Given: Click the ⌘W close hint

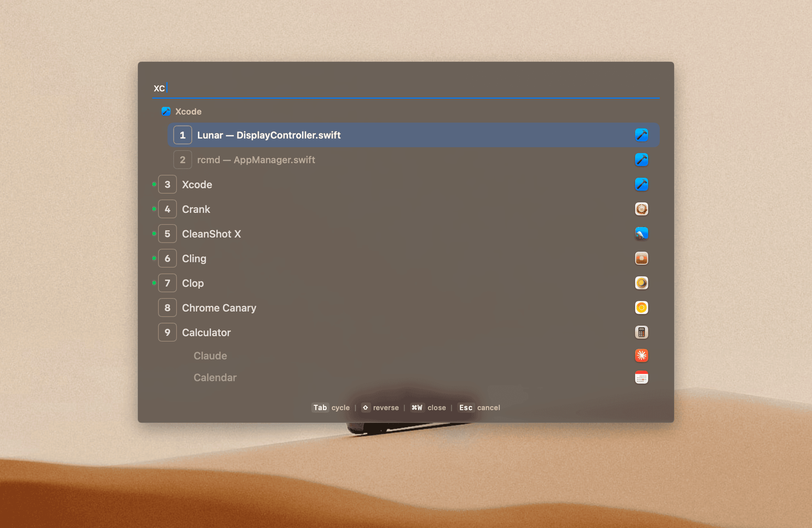Looking at the screenshot, I should (x=428, y=407).
